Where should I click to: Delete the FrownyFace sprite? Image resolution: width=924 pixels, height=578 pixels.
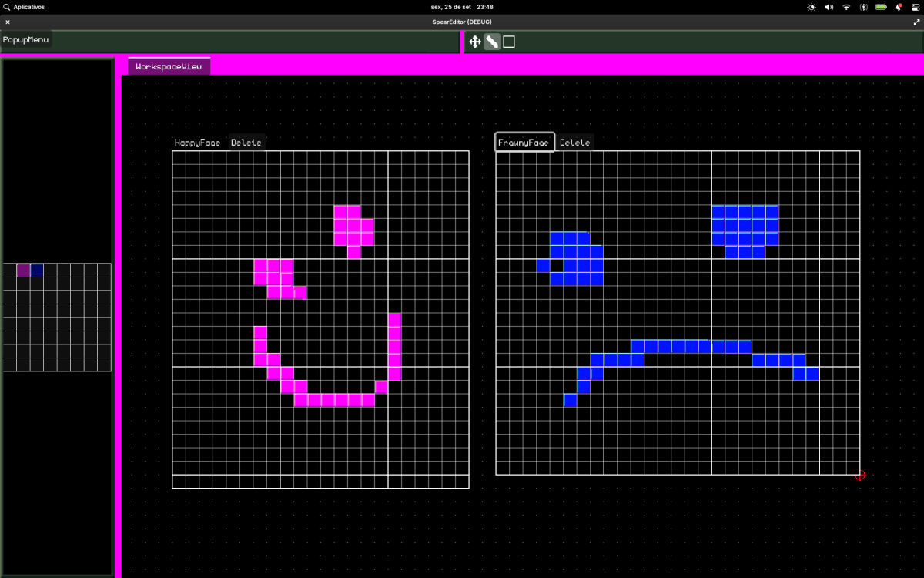574,143
